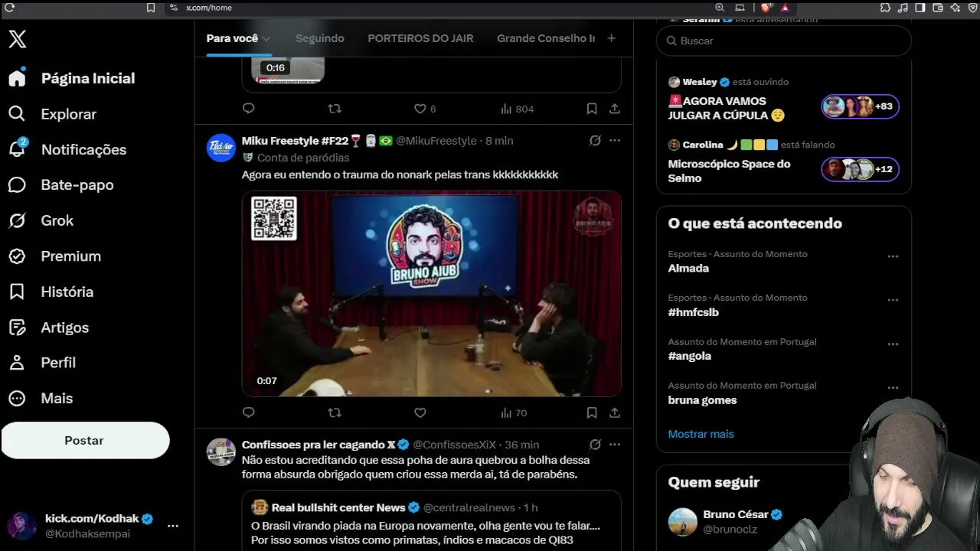Like the Miku Freestyle post
The width and height of the screenshot is (980, 551).
420,412
